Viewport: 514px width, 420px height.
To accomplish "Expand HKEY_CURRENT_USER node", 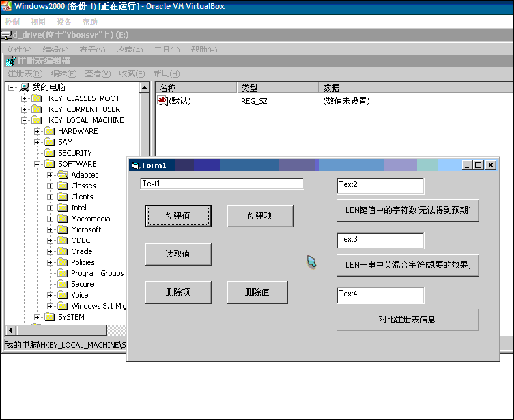I will click(x=25, y=109).
